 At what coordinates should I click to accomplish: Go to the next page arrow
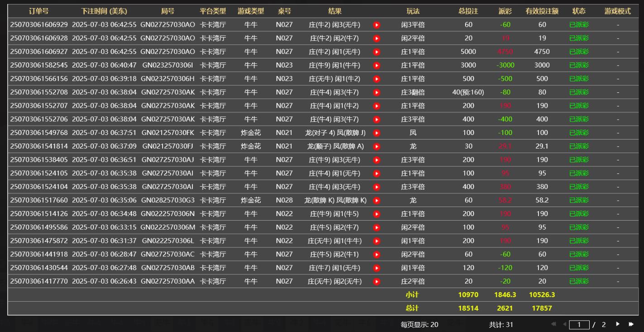click(x=618, y=324)
